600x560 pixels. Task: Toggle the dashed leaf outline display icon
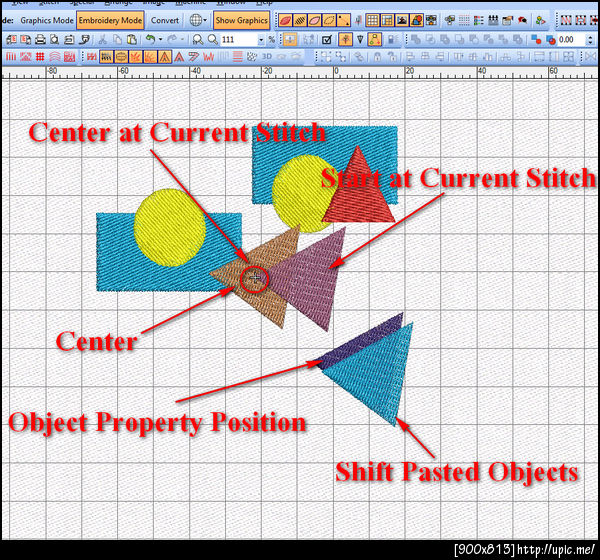329,20
